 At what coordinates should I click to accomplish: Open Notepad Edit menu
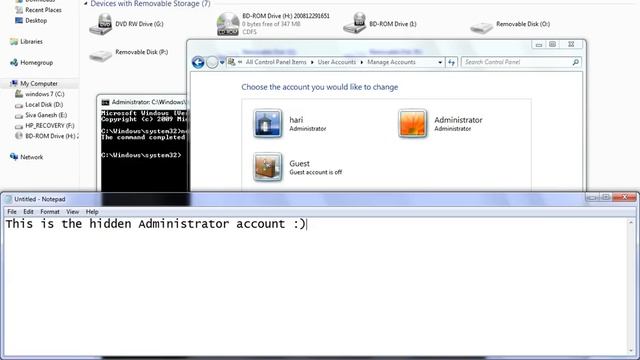pyautogui.click(x=28, y=212)
